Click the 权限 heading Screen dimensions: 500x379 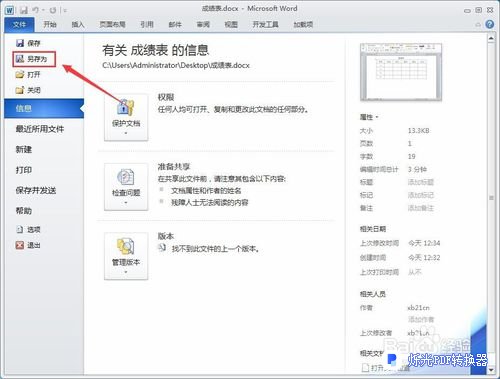pos(166,97)
